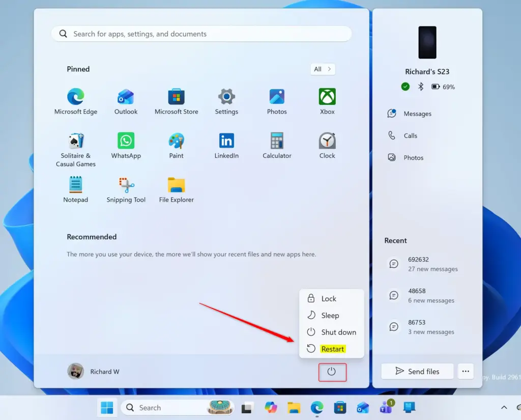Open conversation 692632 with 27 new messages

(427, 264)
